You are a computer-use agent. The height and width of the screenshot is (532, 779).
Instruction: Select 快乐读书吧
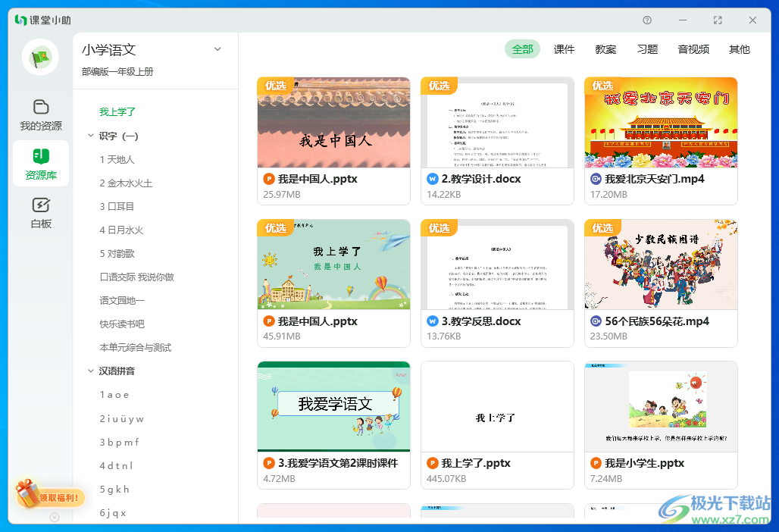[122, 324]
